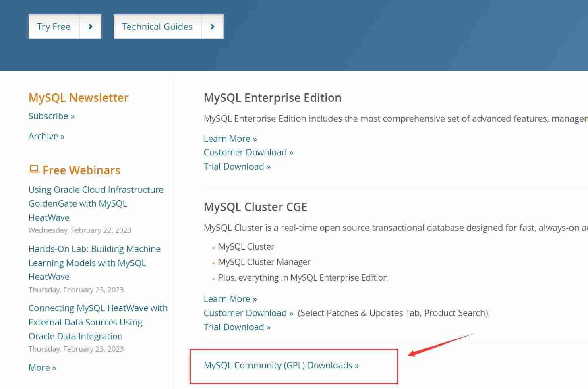Open MySQL Community (GPL) Downloads

click(x=281, y=365)
